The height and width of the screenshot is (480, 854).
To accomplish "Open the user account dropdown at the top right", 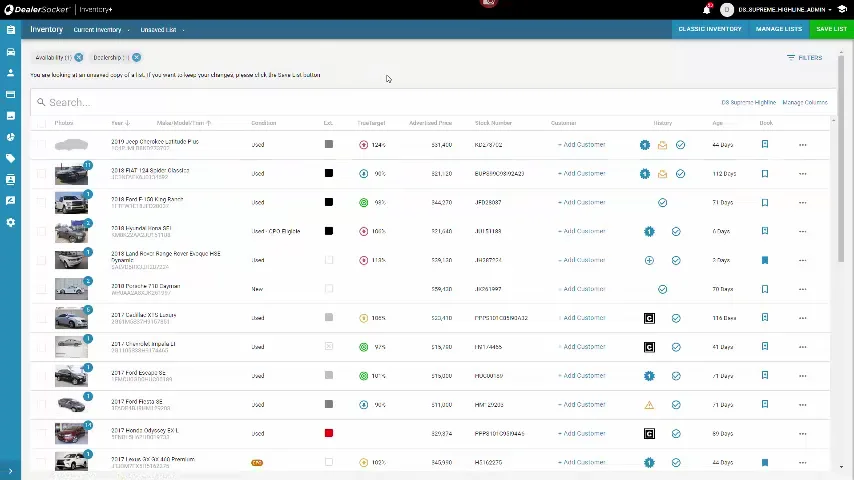I will click(x=784, y=10).
